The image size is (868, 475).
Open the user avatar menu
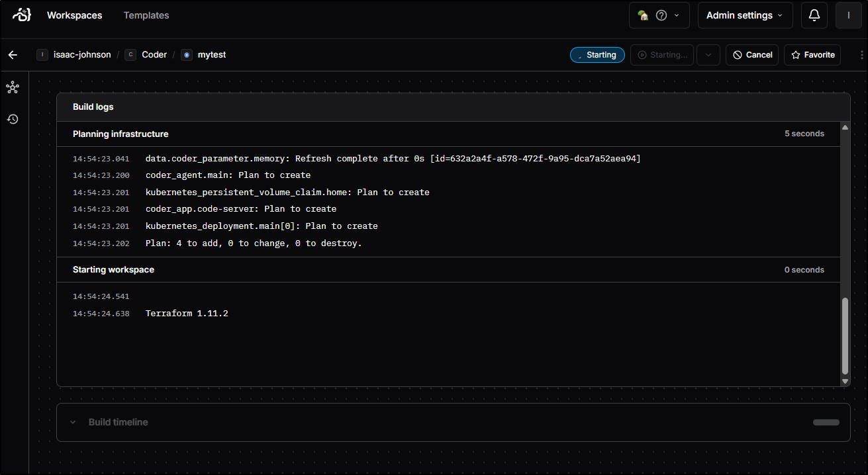tap(849, 15)
